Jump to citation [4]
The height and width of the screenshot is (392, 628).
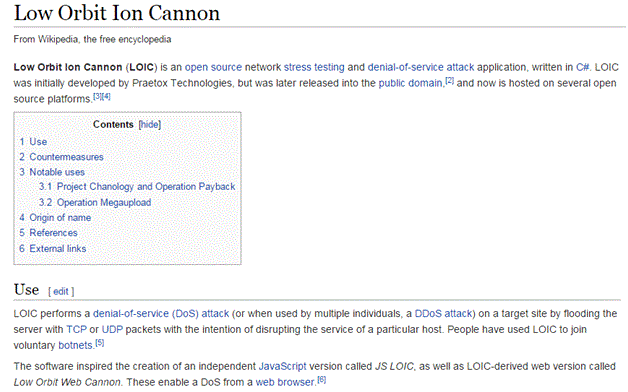(x=106, y=96)
